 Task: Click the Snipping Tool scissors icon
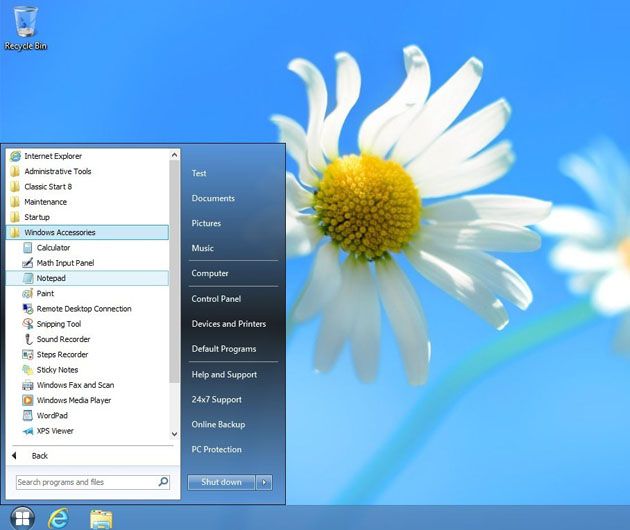[x=27, y=324]
